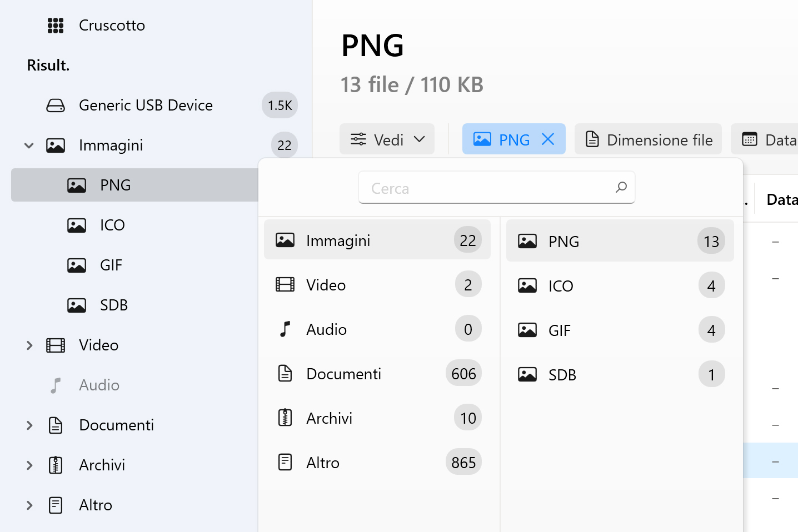Open the Dimensione file filter
The height and width of the screenshot is (532, 798).
pos(648,139)
